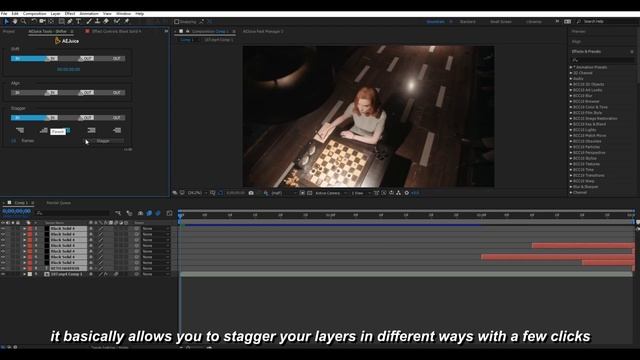Toggle Frame Blending switch in timeline
640x360 pixels.
[149, 213]
